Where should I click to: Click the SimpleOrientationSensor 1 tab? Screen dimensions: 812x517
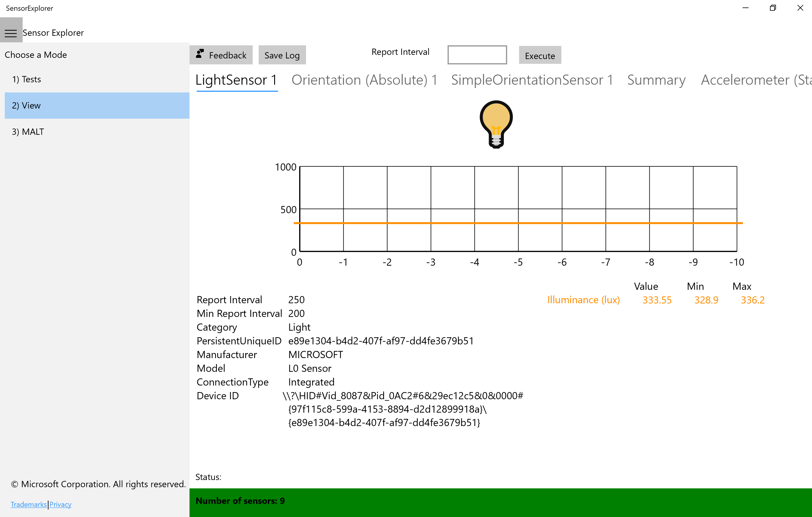pos(532,78)
